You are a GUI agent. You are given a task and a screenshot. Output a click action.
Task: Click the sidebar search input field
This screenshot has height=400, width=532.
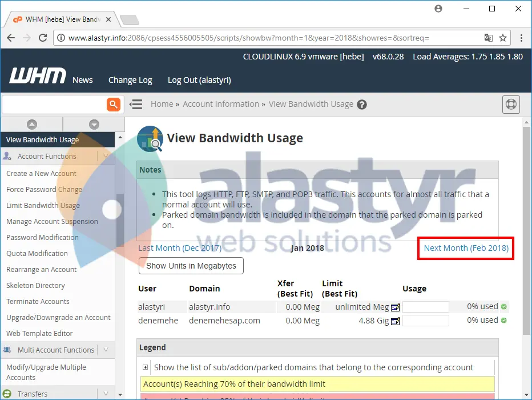(54, 104)
